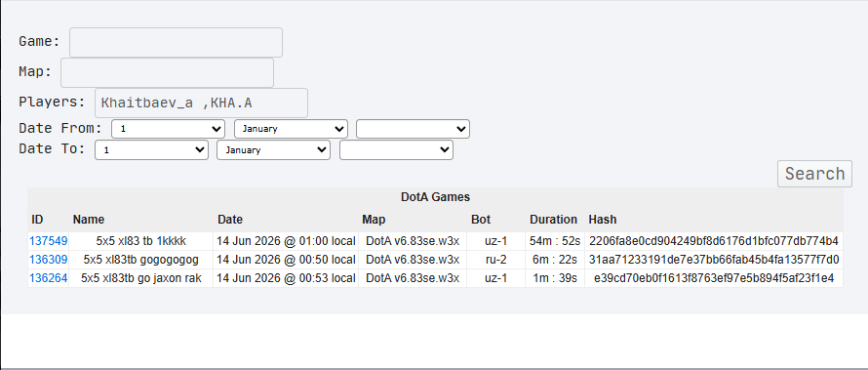868x370 pixels.
Task: Click the 'Players:' label
Action: [x=52, y=102]
